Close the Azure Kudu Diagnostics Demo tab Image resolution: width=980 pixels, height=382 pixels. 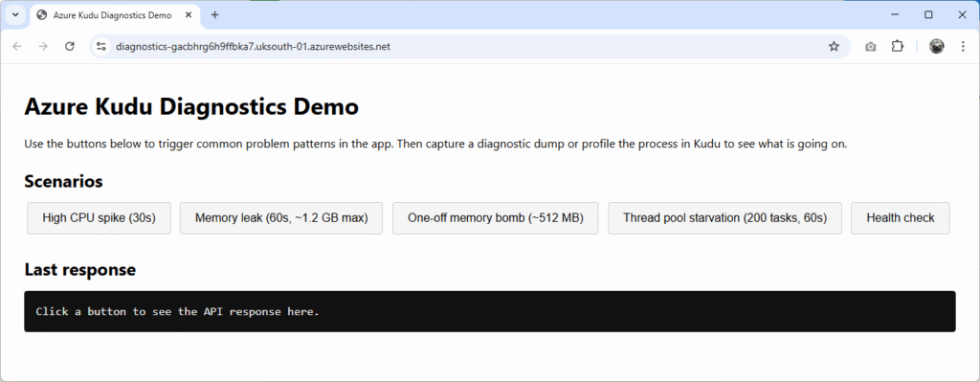(x=189, y=15)
